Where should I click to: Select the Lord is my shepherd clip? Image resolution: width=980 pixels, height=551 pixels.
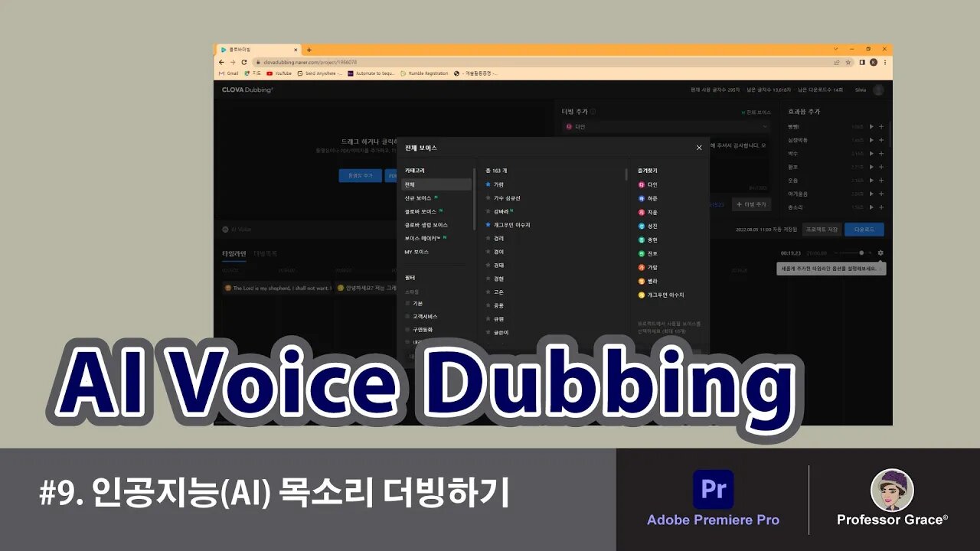click(276, 289)
